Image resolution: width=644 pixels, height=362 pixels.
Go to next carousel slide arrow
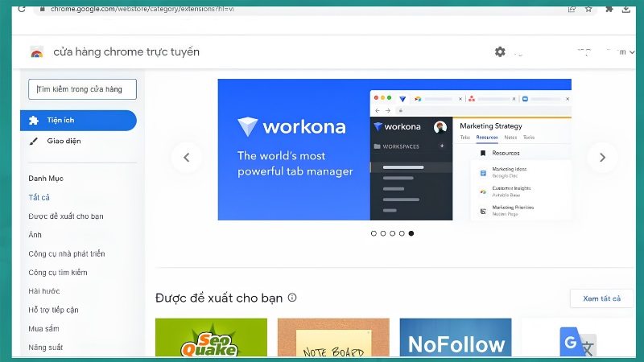(x=602, y=157)
